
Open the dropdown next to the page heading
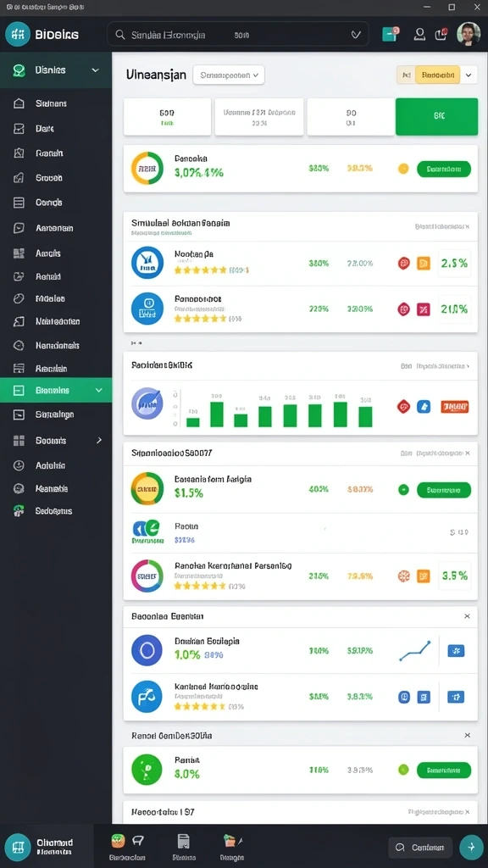[x=229, y=75]
